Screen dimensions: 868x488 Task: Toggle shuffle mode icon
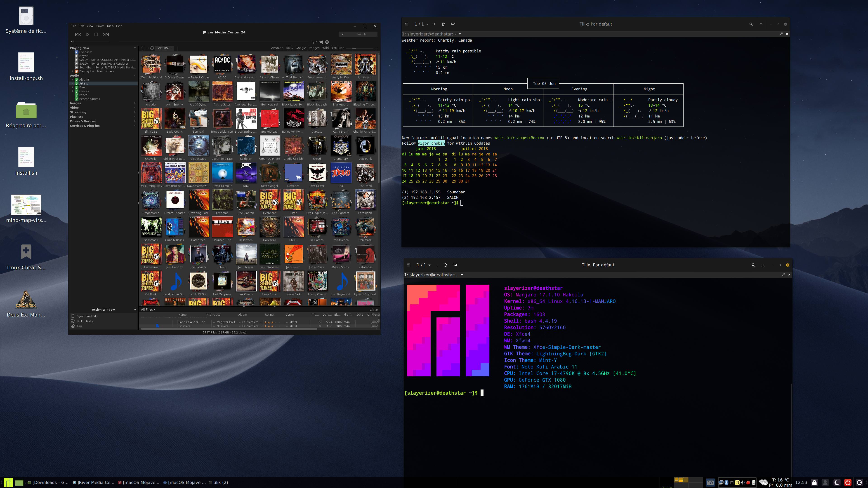321,42
